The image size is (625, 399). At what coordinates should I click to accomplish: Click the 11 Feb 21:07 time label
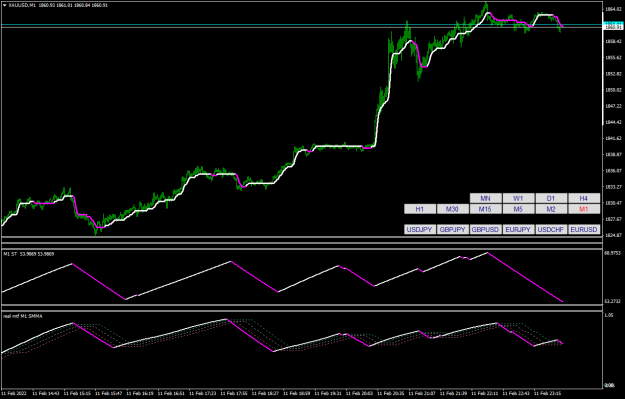pos(422,393)
